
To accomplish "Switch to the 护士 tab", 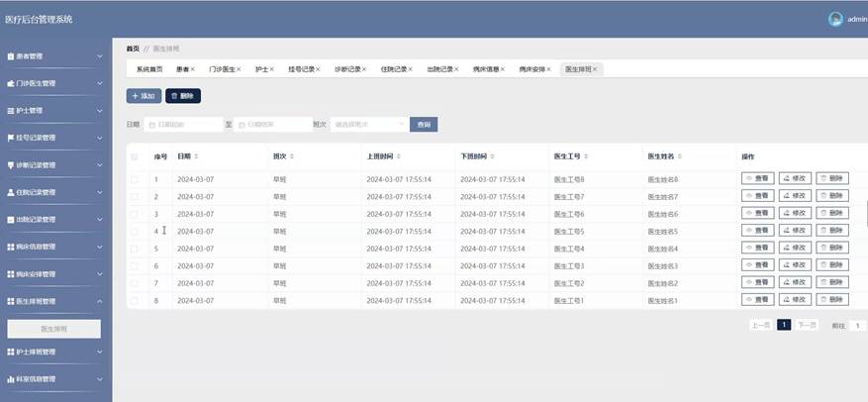I will tap(264, 69).
